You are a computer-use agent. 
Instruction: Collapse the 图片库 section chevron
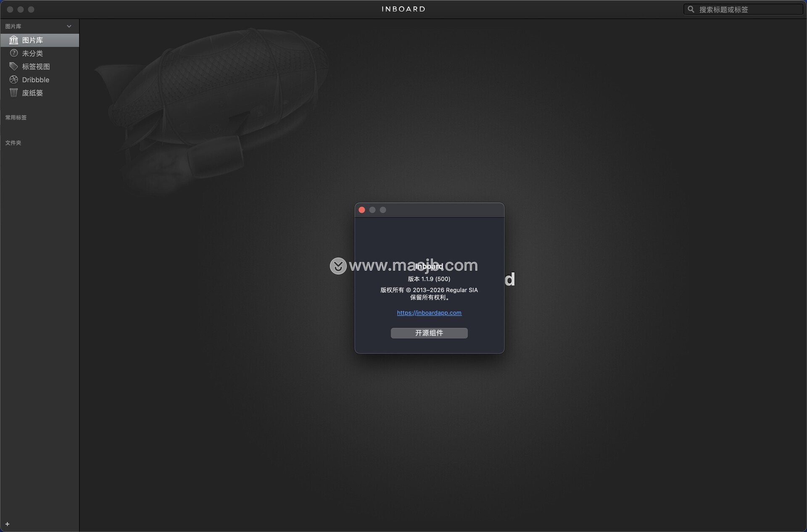point(69,26)
